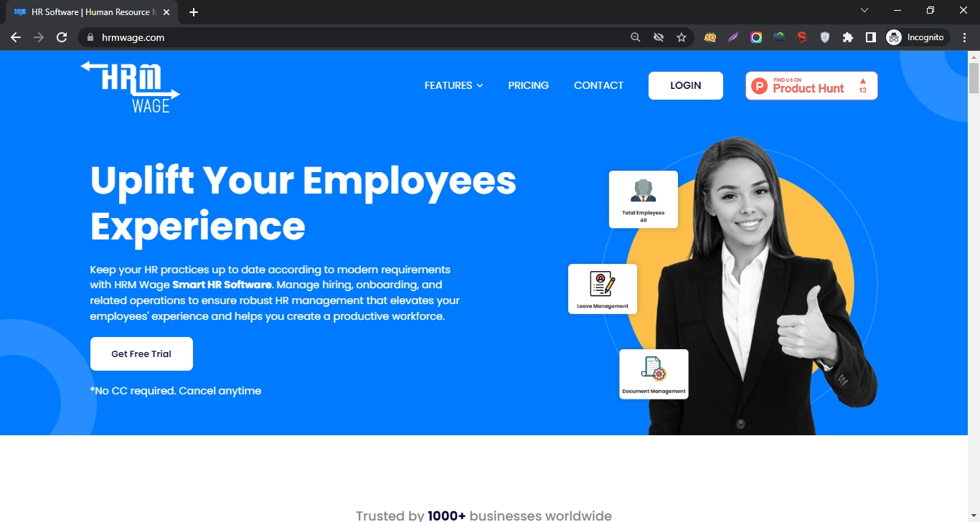Viewport: 980px width, 522px height.
Task: Open zoom magnifier icon in address bar
Action: coord(635,37)
